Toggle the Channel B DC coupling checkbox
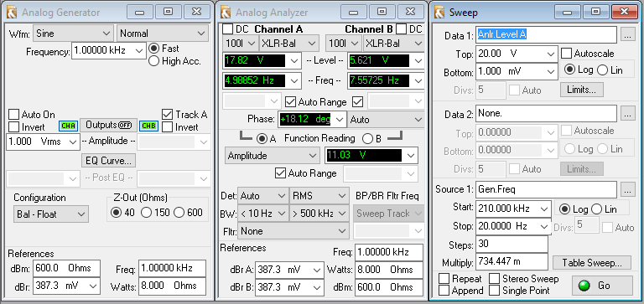Viewport: 644px width, 304px height. point(402,29)
